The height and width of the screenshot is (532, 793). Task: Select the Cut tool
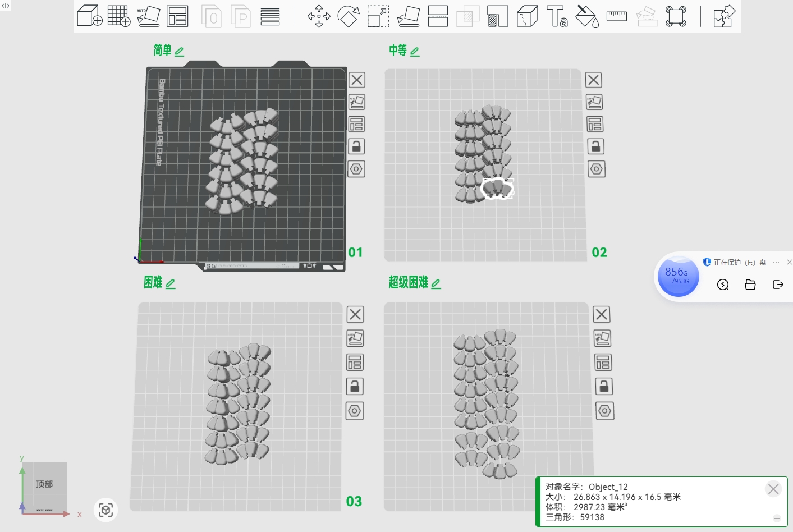tap(438, 16)
